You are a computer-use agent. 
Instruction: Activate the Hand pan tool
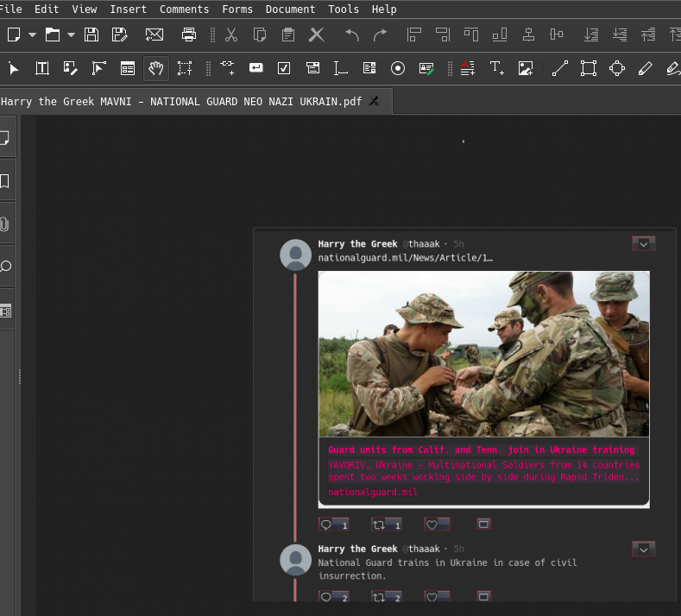pyautogui.click(x=156, y=68)
